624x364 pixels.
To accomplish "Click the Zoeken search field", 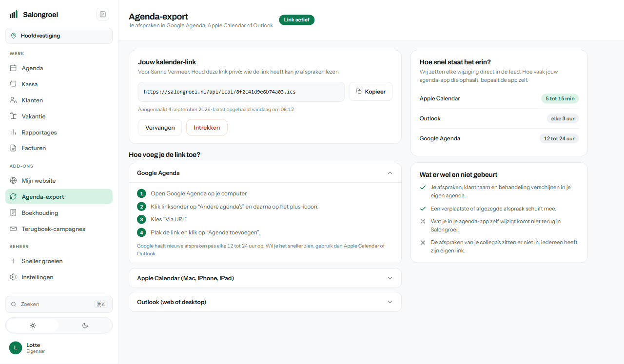I will point(59,304).
